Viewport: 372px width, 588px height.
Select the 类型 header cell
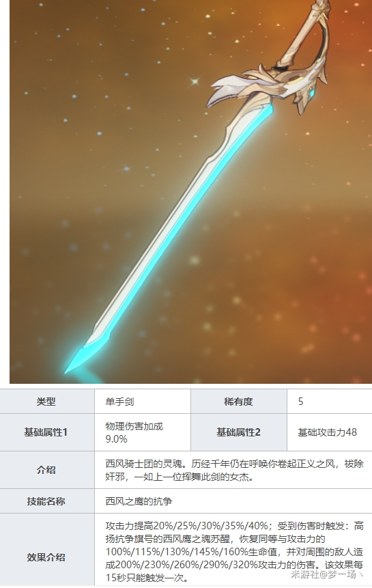coord(47,402)
